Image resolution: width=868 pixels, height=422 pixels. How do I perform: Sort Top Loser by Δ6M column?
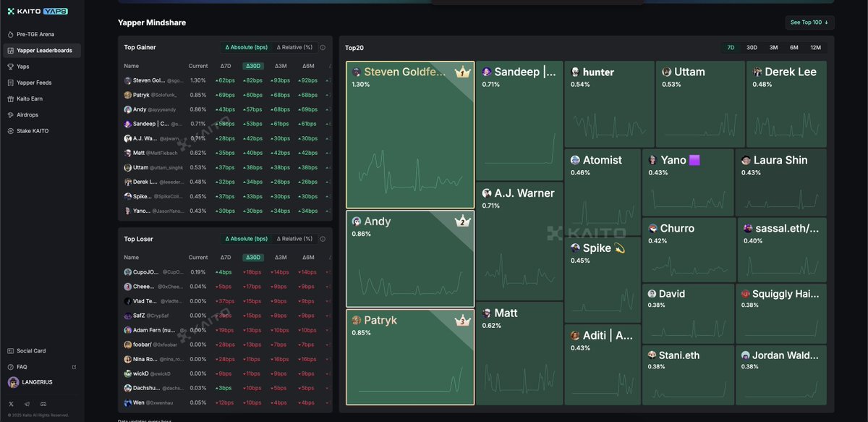[x=308, y=257]
